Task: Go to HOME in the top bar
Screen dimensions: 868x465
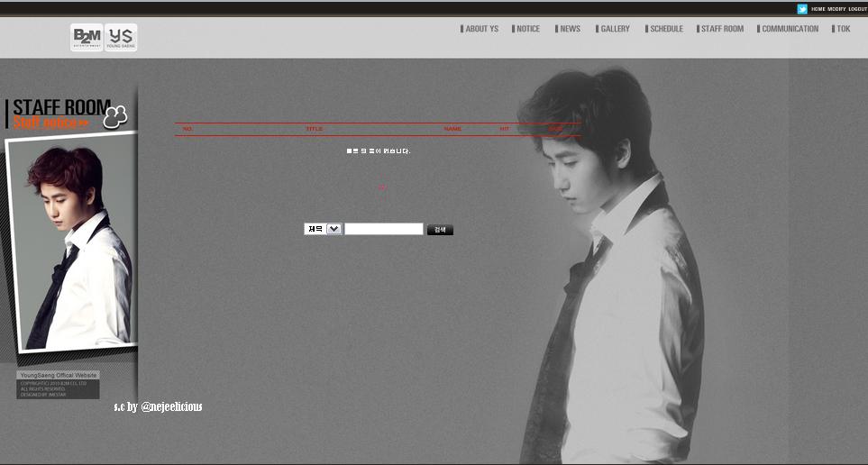Action: coord(818,9)
